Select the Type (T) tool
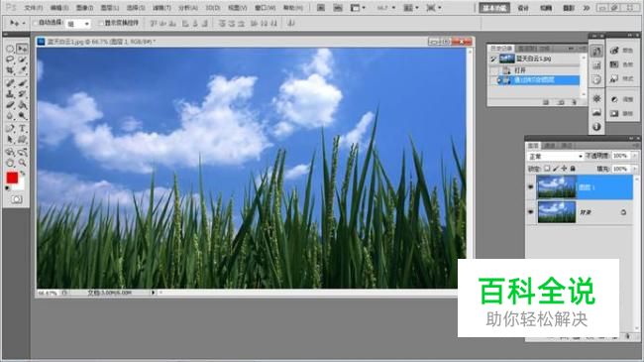This screenshot has width=644, height=362. coord(22,128)
